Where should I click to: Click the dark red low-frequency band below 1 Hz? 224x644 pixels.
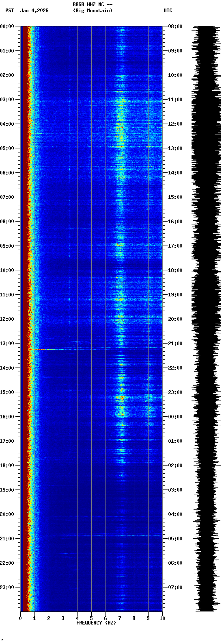[x=25, y=319]
